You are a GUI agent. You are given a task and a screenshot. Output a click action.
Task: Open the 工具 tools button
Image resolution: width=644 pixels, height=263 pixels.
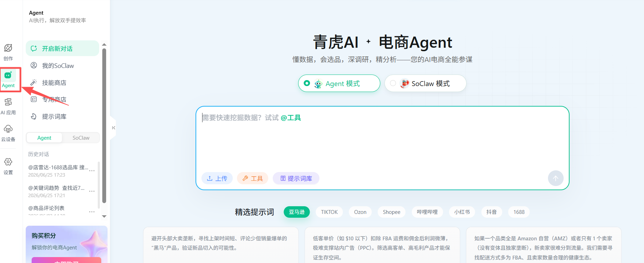pyautogui.click(x=253, y=178)
